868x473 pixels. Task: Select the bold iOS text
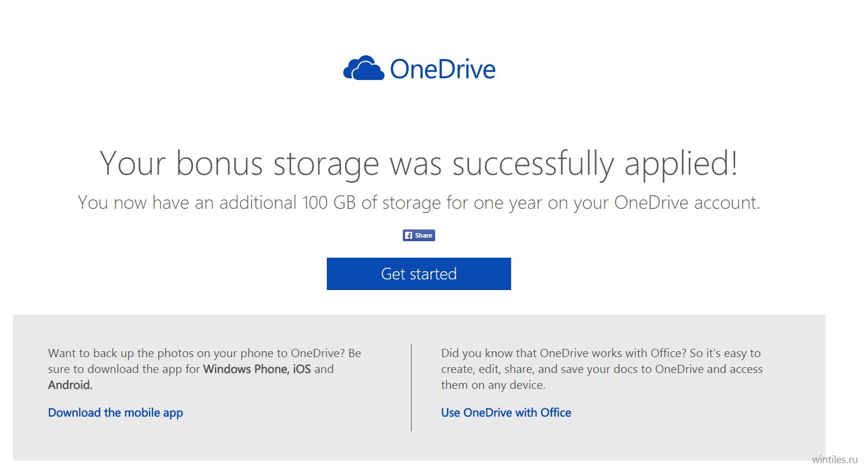[302, 369]
